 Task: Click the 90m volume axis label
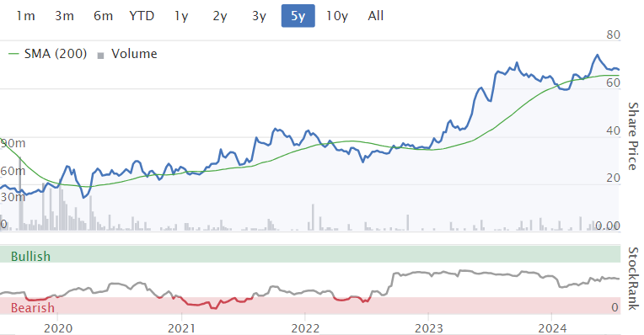[x=13, y=143]
